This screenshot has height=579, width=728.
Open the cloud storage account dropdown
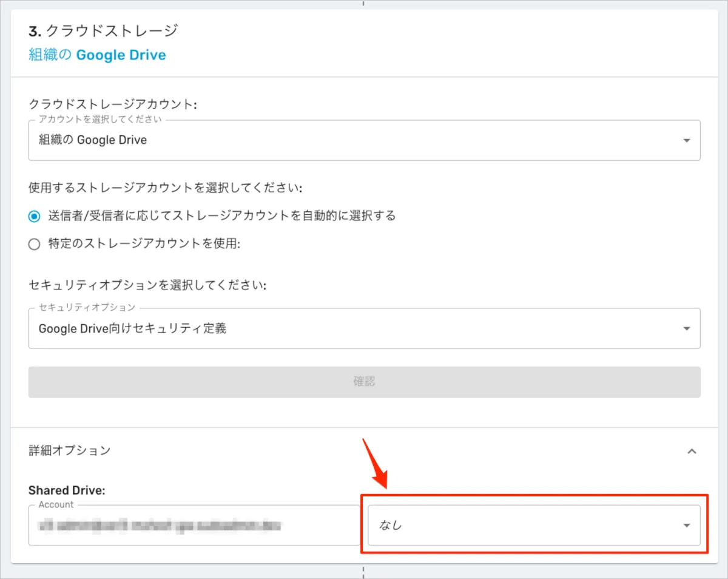[364, 140]
